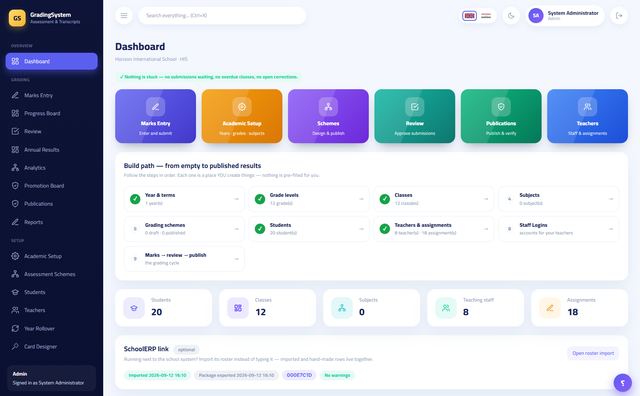This screenshot has height=396, width=640.
Task: Click the Imported timestamp badge
Action: click(157, 375)
